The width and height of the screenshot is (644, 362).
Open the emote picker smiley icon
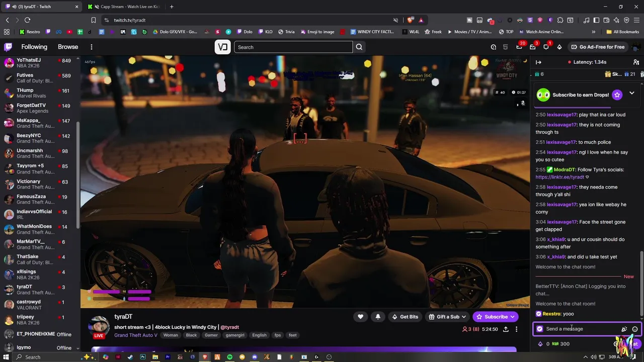point(635,329)
